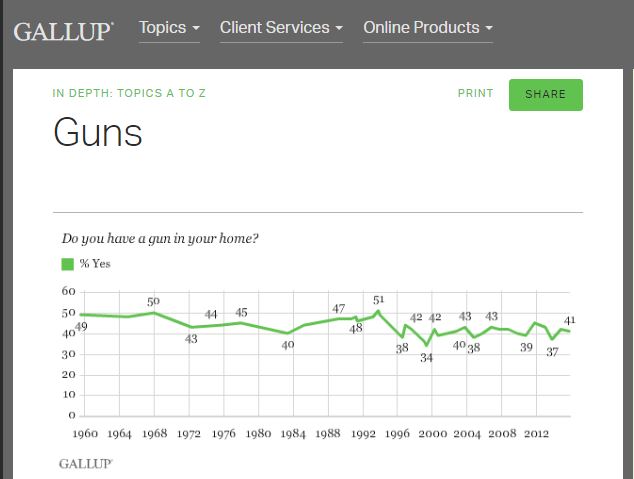Click the 1996 x-axis label
This screenshot has width=634, height=479.
(397, 434)
